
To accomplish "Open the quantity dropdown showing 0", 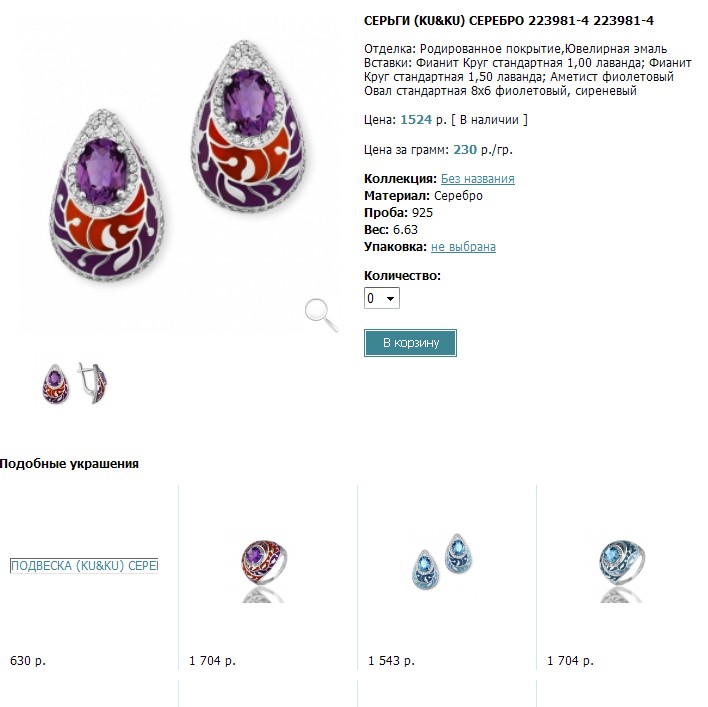I will click(382, 298).
